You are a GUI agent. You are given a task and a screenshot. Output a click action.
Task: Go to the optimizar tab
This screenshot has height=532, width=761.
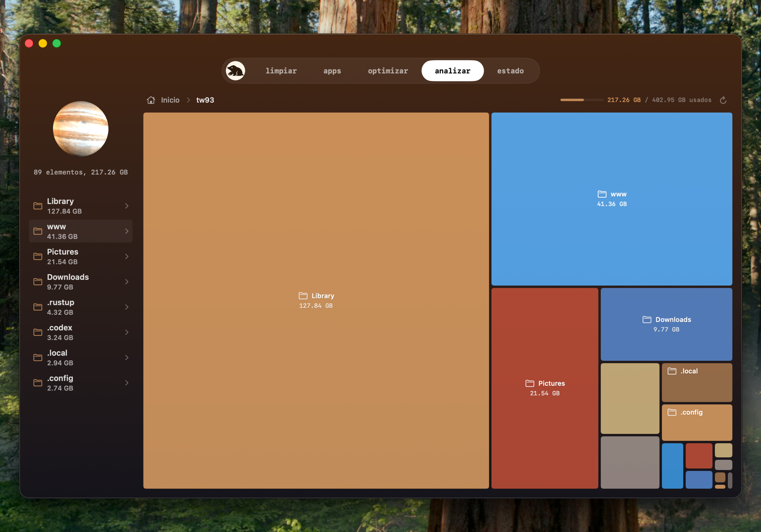point(388,71)
